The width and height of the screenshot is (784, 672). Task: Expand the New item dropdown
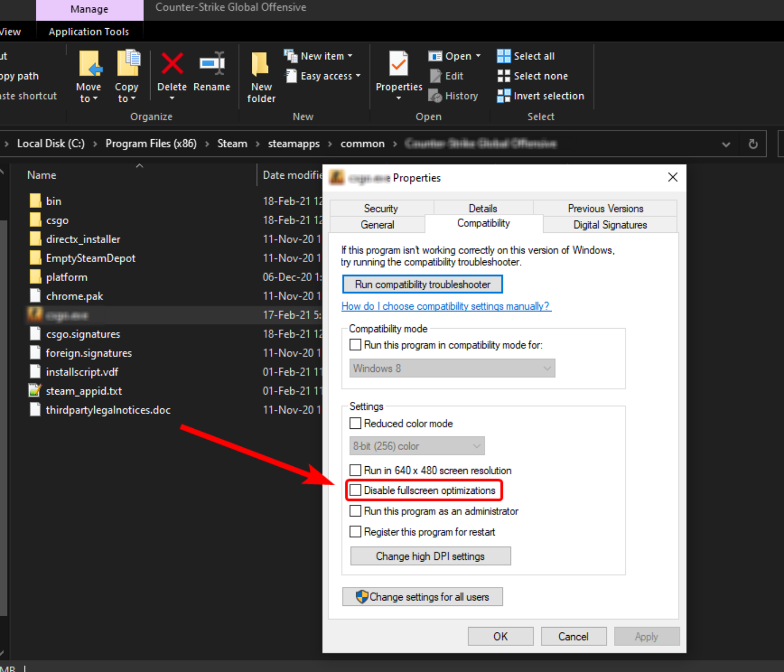pyautogui.click(x=350, y=56)
